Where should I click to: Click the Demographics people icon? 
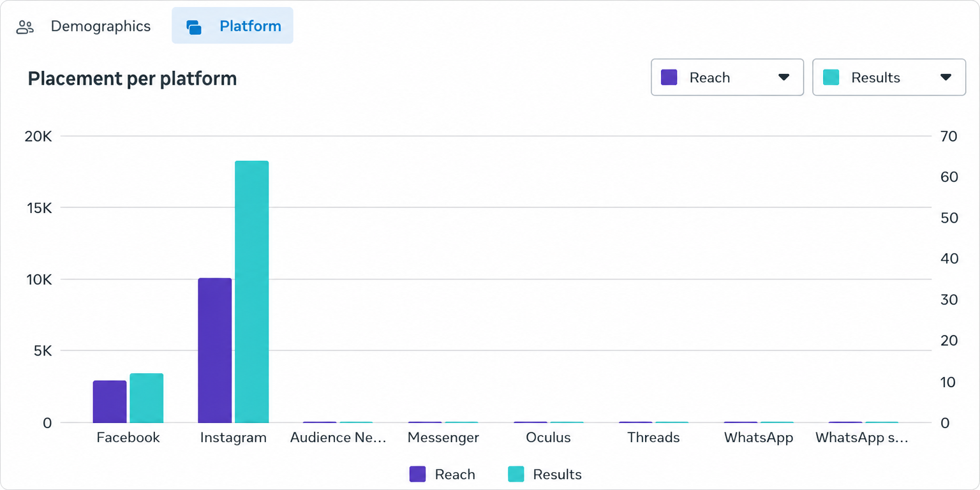[25, 27]
